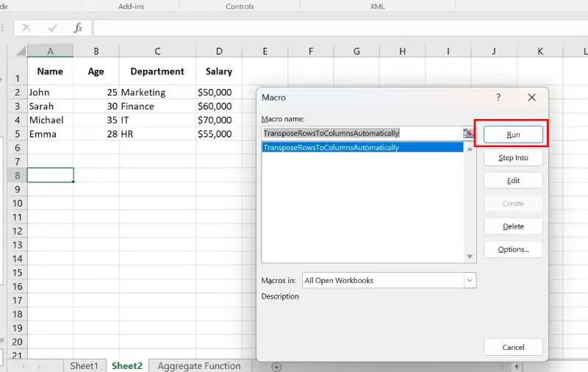Image resolution: width=588 pixels, height=372 pixels.
Task: Click the cell containing Emma
Action: pyautogui.click(x=50, y=134)
